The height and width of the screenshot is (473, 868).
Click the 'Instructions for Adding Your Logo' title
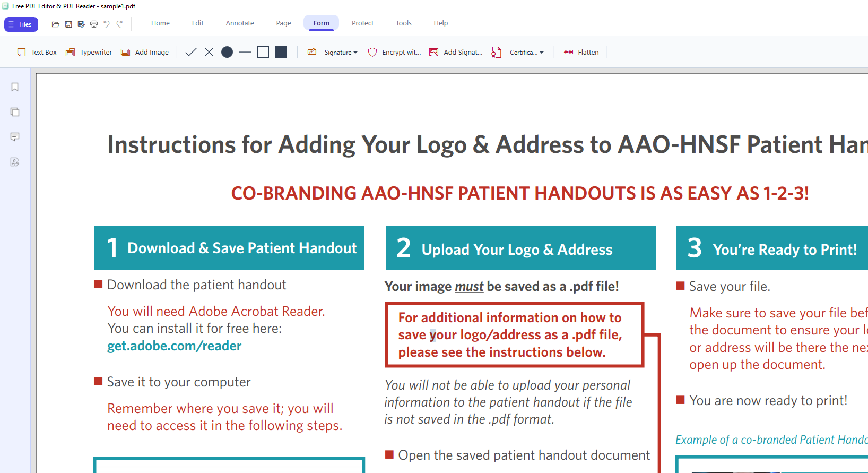(488, 145)
